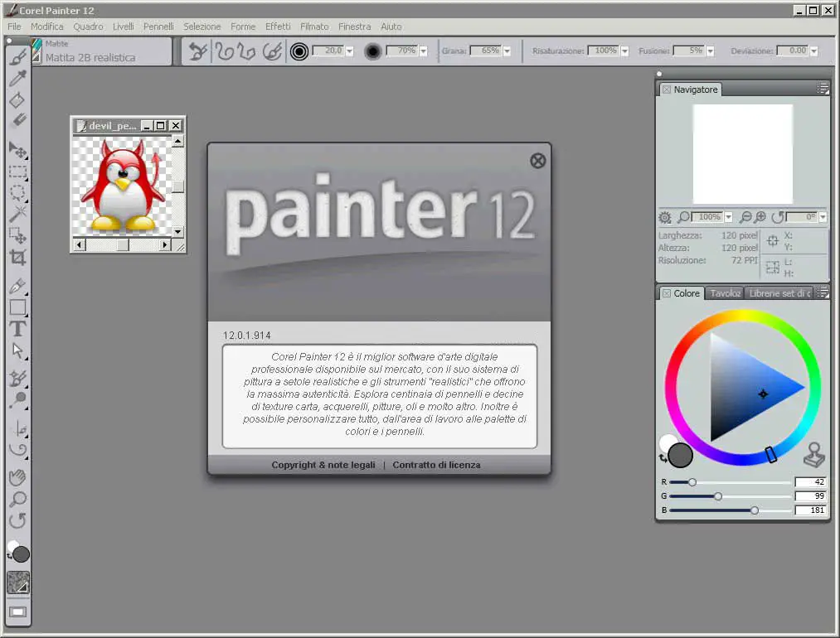Open brush selector Matita 2B realistica

[102, 51]
